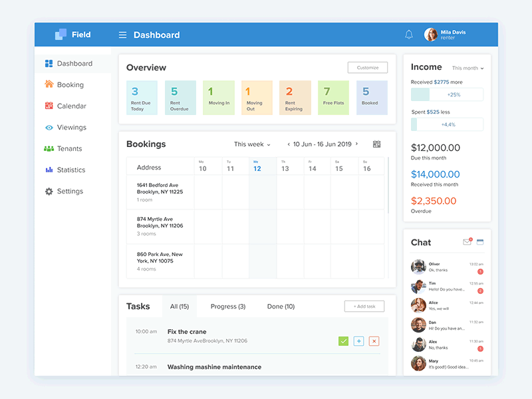Viewport: 532px width, 399px height.
Task: Select the Rent Expiring card
Action: pyautogui.click(x=295, y=98)
